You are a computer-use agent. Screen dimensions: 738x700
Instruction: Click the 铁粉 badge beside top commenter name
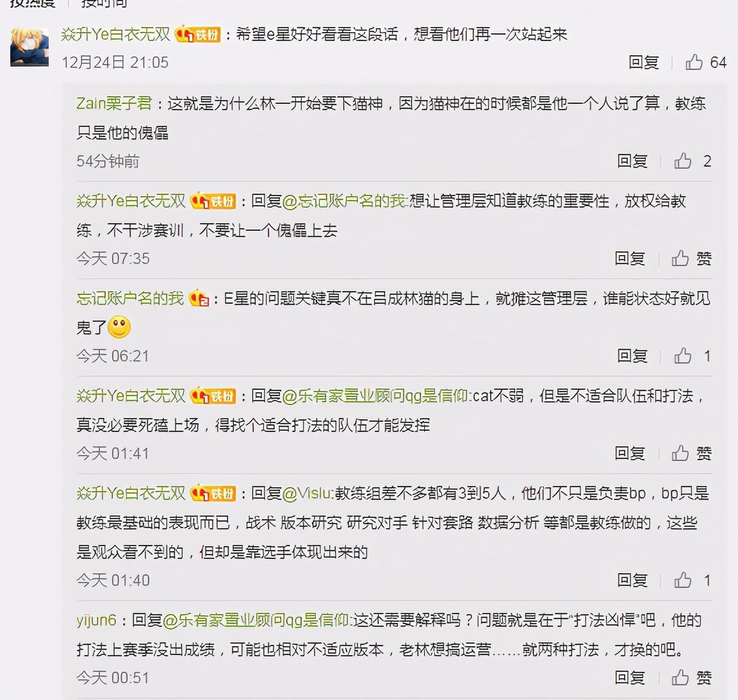coord(198,35)
